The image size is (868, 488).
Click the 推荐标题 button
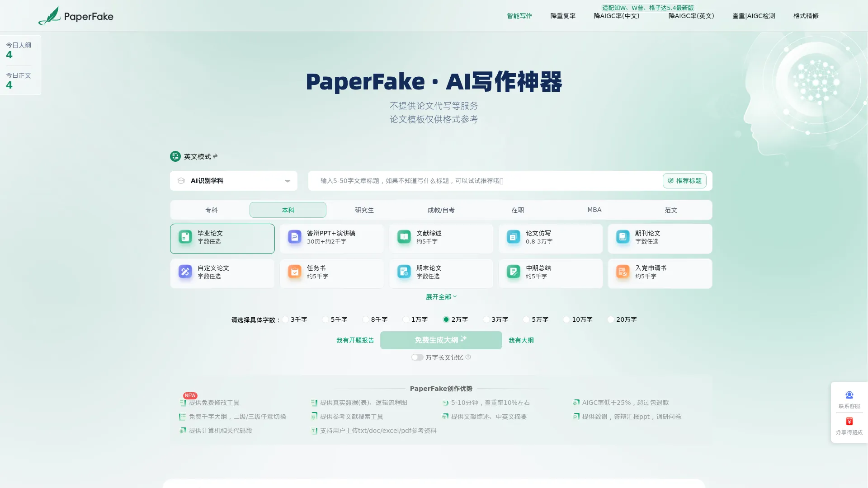(684, 181)
